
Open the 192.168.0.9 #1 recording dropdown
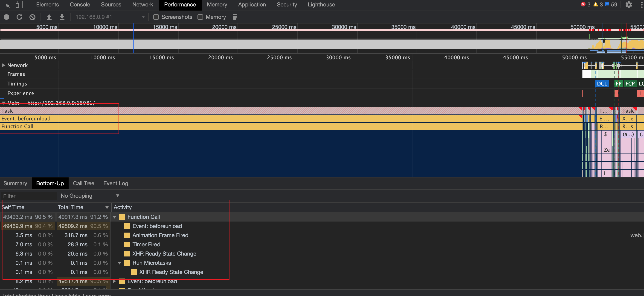tap(110, 17)
